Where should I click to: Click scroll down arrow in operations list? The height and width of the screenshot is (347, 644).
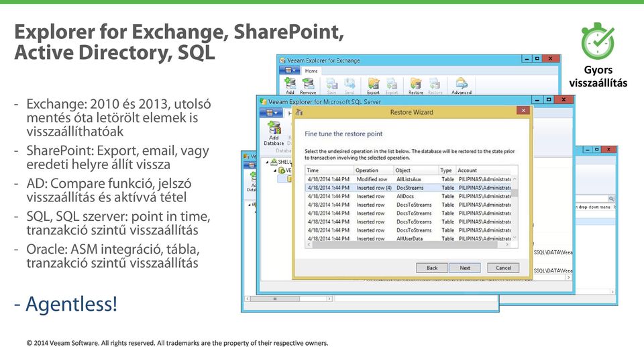pos(515,238)
